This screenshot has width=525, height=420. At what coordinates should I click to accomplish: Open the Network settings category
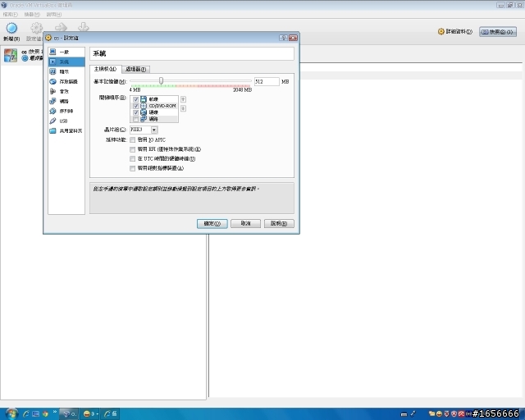[66, 101]
